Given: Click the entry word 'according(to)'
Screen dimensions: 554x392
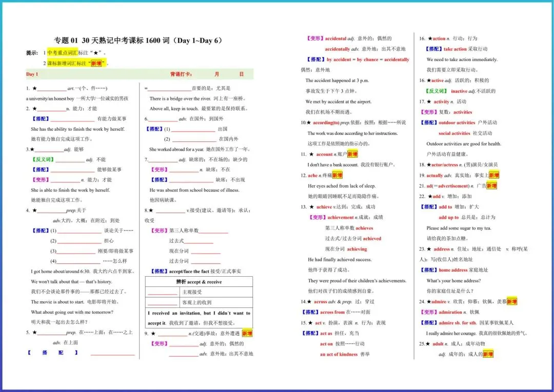Looking at the screenshot, I should tap(326, 123).
